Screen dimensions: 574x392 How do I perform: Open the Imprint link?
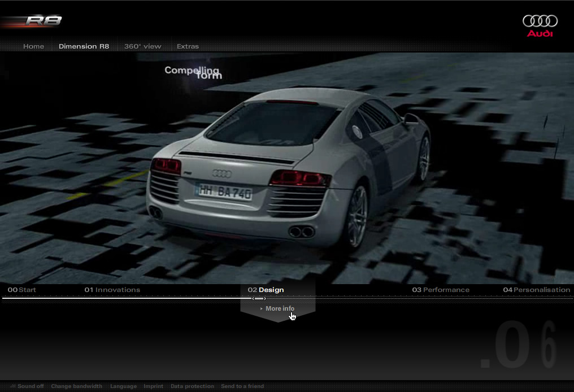pos(153,386)
